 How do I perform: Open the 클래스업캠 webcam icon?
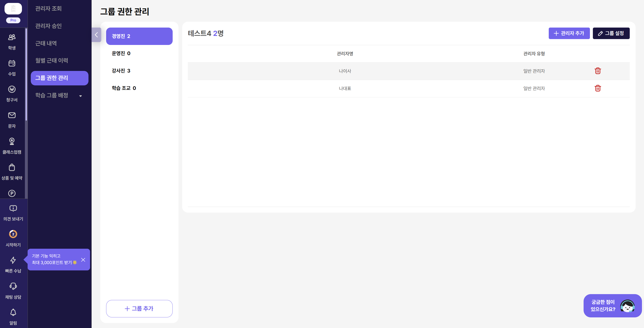tap(12, 141)
